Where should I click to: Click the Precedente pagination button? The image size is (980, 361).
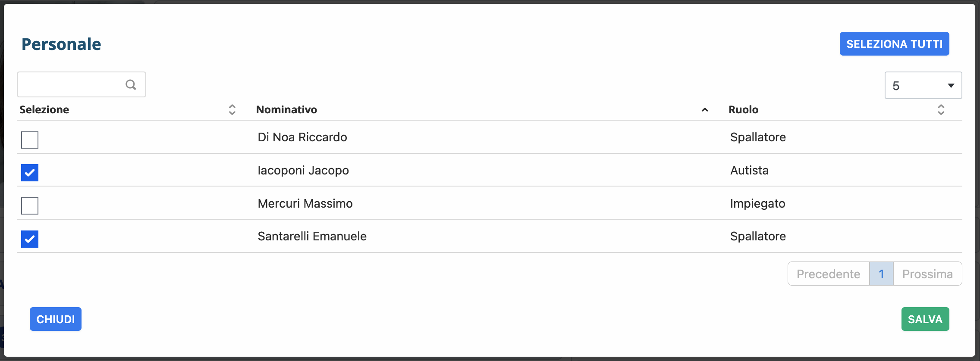pyautogui.click(x=828, y=274)
